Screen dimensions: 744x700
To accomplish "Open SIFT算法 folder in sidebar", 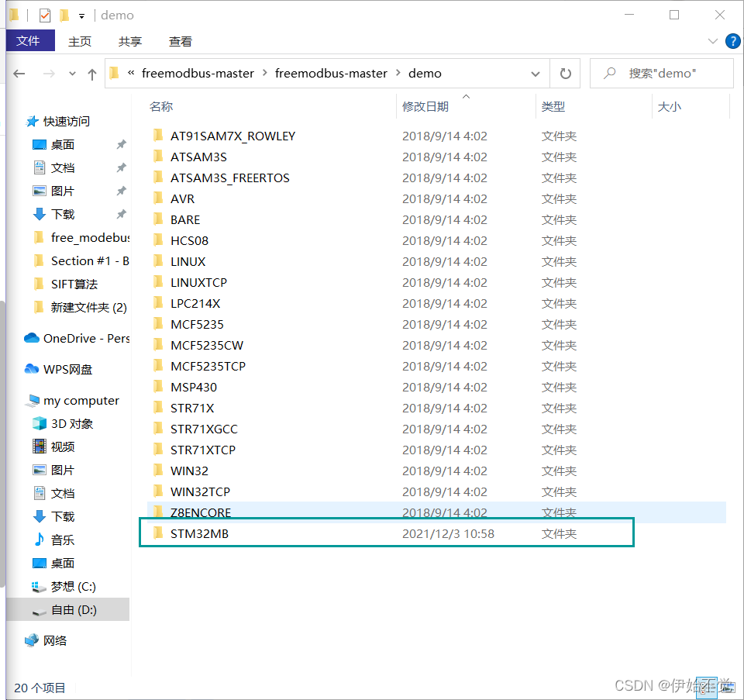I will click(x=74, y=284).
